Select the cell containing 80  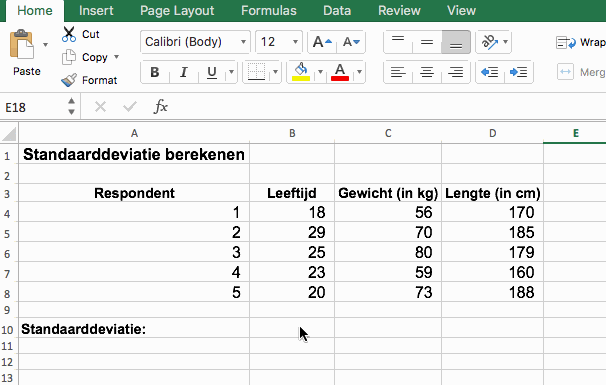[x=388, y=252]
